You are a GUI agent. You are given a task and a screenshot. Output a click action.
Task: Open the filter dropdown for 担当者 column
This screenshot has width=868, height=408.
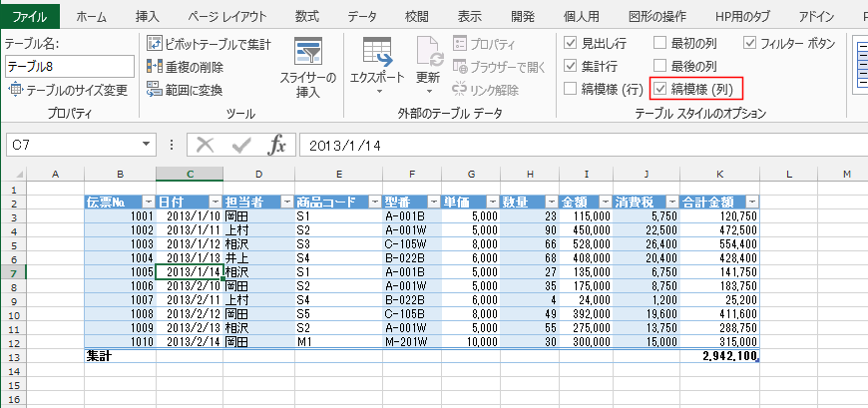284,202
